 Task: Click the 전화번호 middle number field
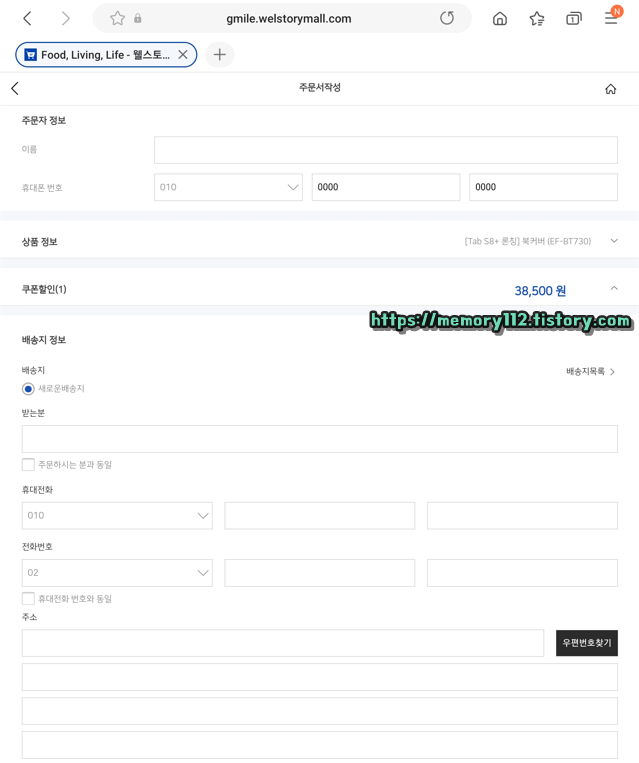pyautogui.click(x=320, y=573)
